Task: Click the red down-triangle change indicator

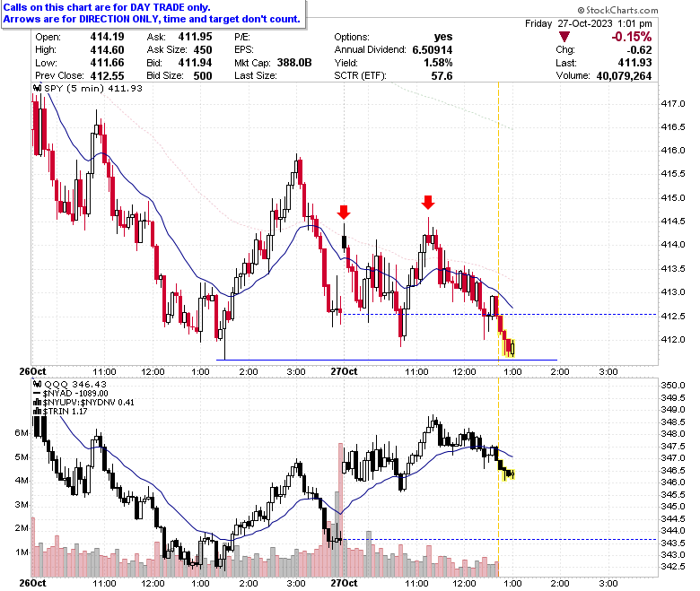Action: pyautogui.click(x=564, y=37)
